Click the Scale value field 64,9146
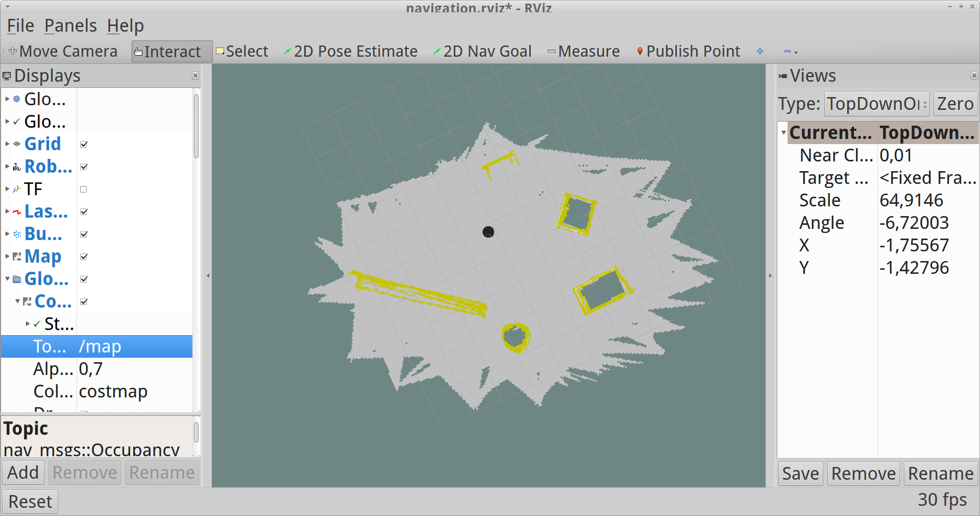Screen dimensions: 980x516 (912, 200)
